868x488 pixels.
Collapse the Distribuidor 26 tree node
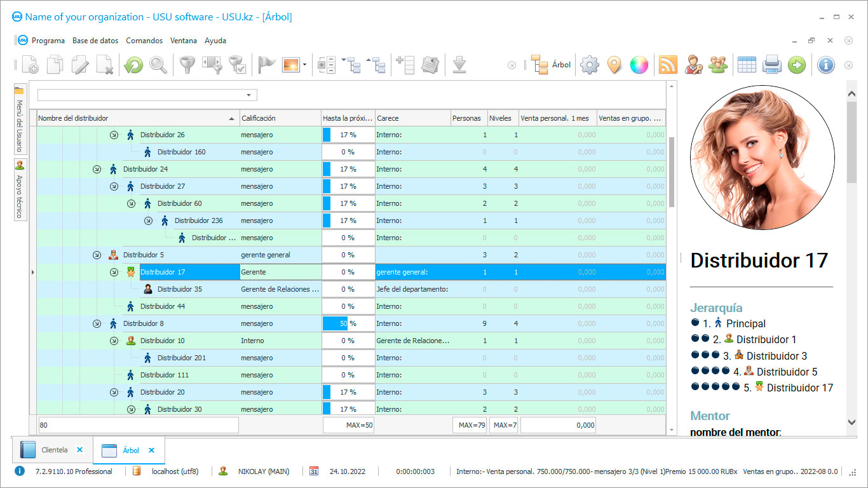[x=114, y=135]
